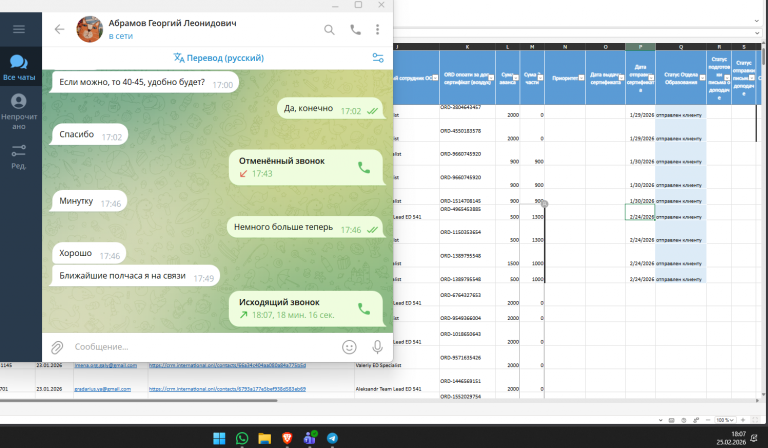Open the Ред. folder editor
The width and height of the screenshot is (768, 448).
pos(19,157)
